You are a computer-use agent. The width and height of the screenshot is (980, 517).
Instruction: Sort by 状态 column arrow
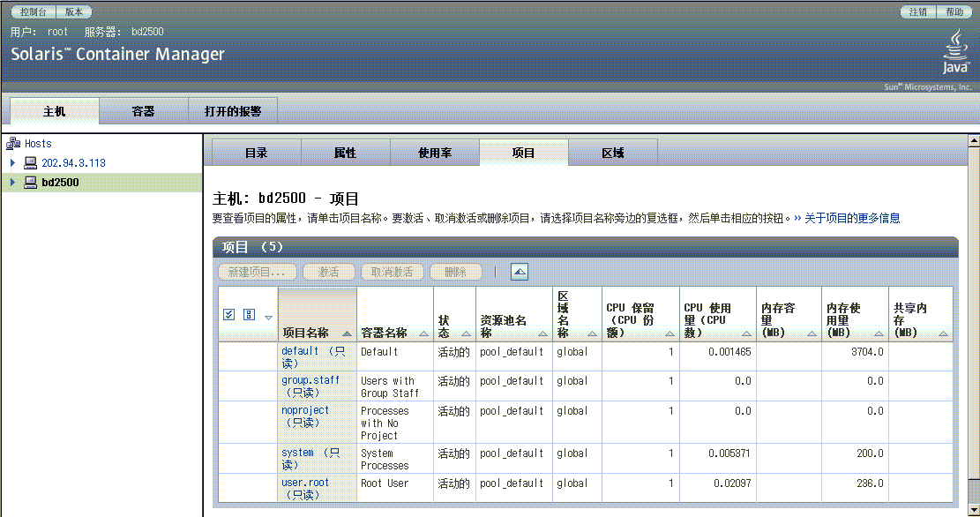coord(466,333)
